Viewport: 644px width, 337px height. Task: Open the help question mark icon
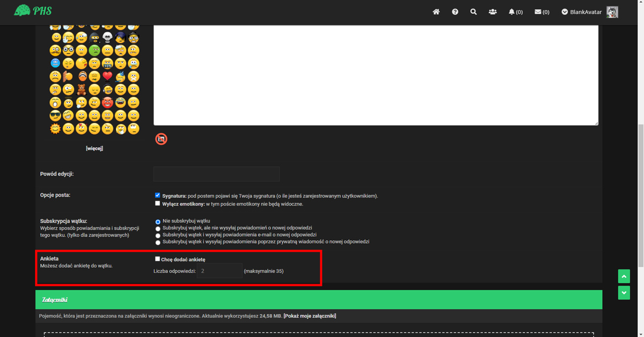tap(455, 12)
